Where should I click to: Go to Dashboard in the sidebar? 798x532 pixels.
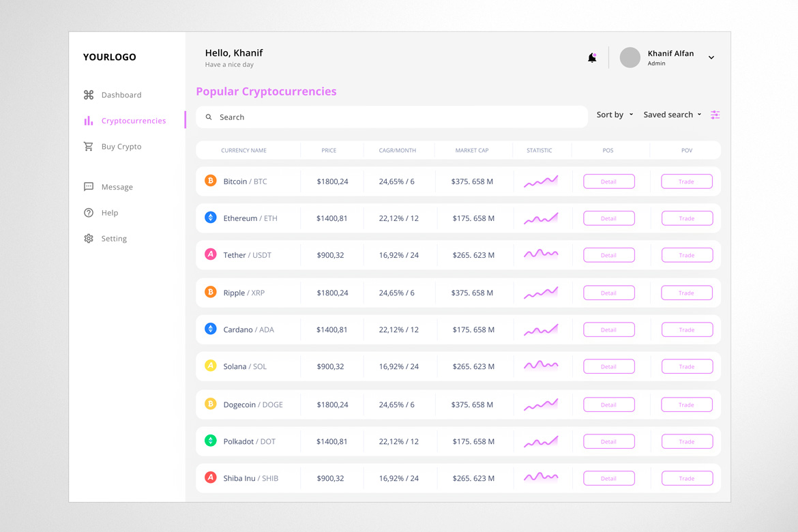(121, 95)
